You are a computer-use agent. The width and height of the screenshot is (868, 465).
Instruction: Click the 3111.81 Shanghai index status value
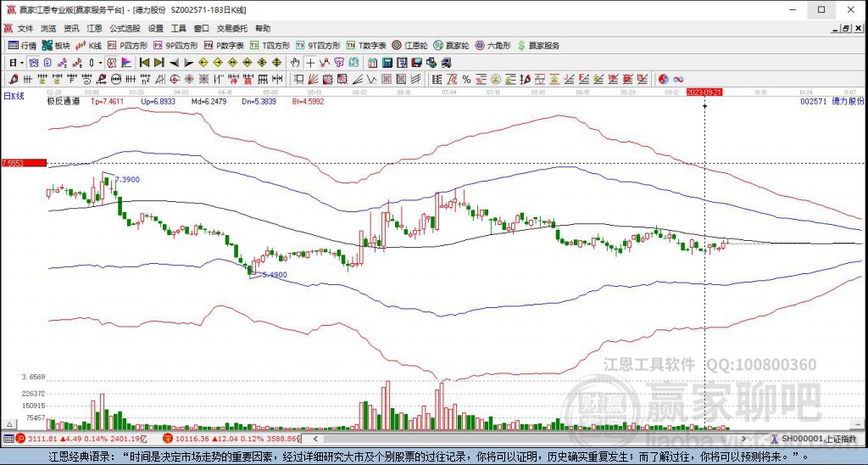pos(42,439)
